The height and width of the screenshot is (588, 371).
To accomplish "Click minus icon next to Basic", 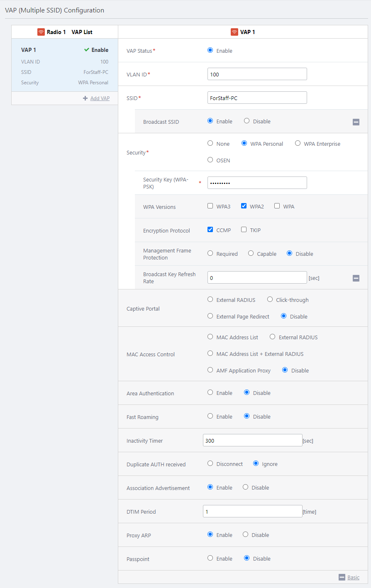I will coord(342,577).
